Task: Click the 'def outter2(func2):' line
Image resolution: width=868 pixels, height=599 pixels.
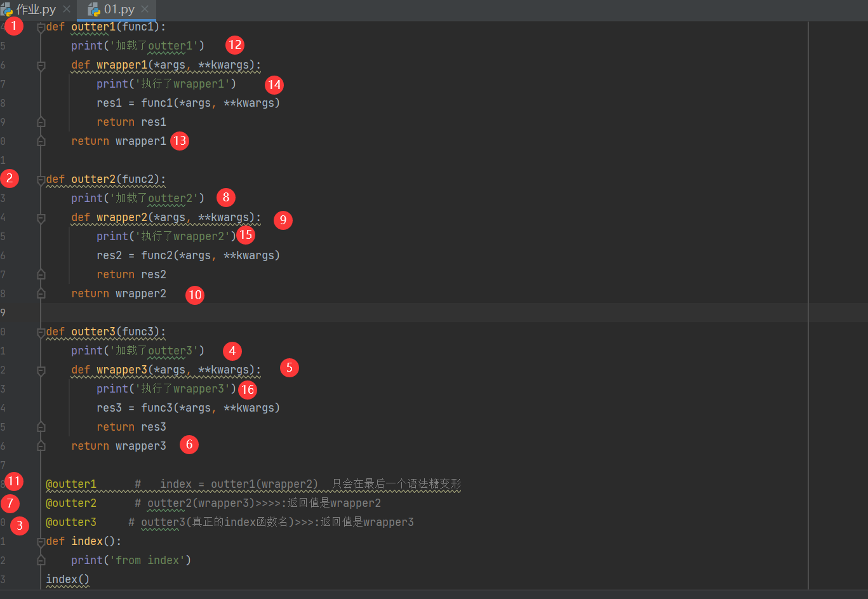Action: tap(105, 179)
